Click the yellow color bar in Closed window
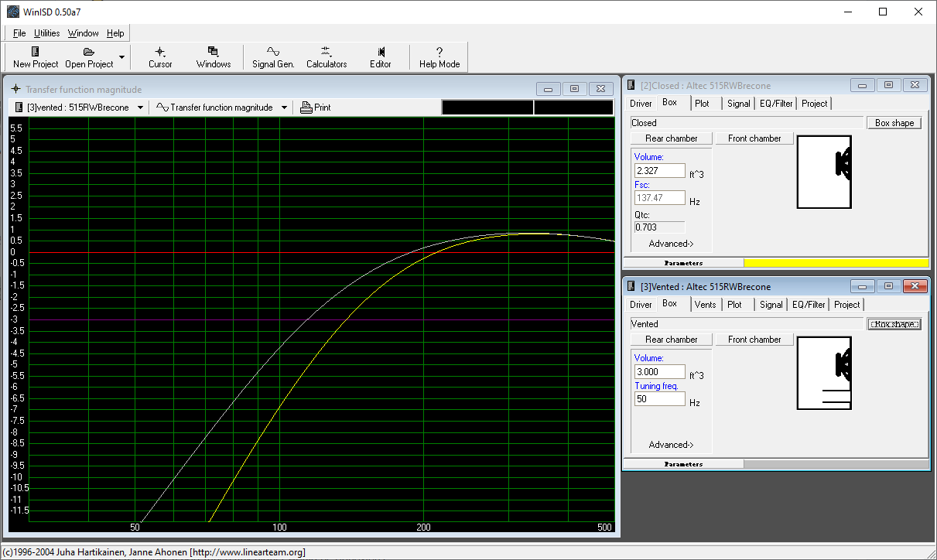Image resolution: width=937 pixels, height=560 pixels. coord(836,263)
